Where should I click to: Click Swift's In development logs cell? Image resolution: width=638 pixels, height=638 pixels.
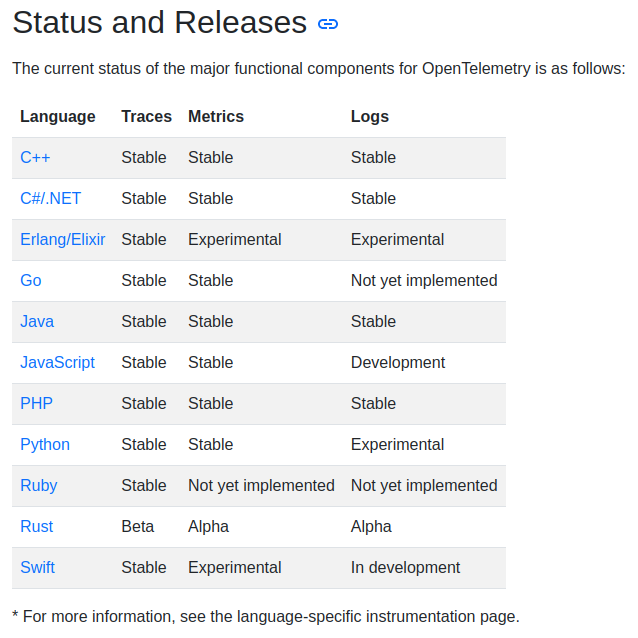click(405, 568)
